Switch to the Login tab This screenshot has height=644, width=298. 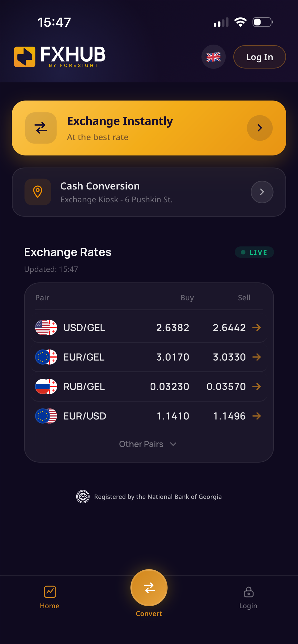click(x=248, y=598)
